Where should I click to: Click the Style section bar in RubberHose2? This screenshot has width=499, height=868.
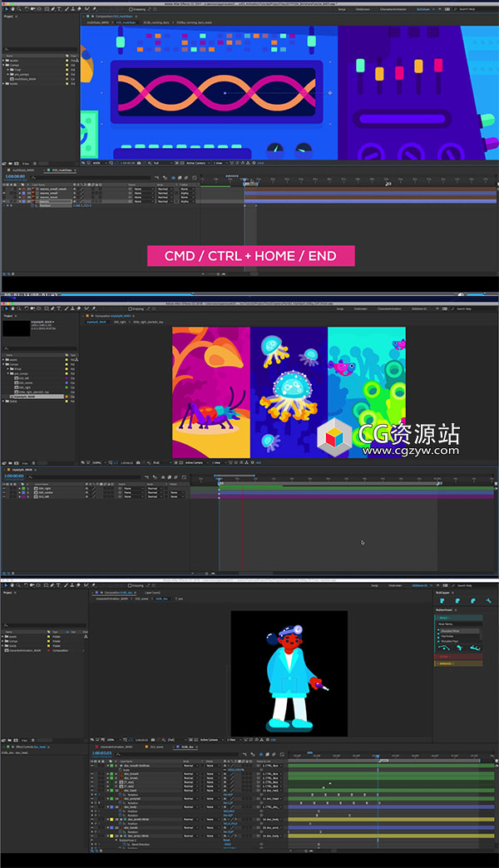click(x=459, y=657)
